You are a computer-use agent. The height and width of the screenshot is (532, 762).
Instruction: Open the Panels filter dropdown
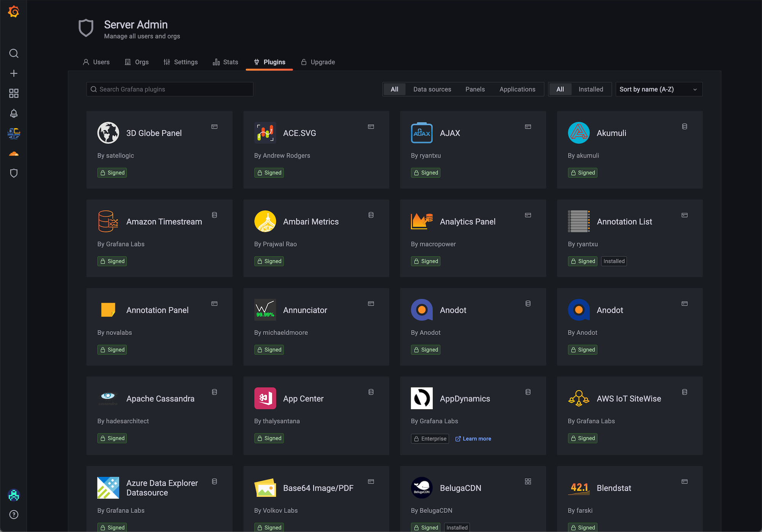point(475,89)
